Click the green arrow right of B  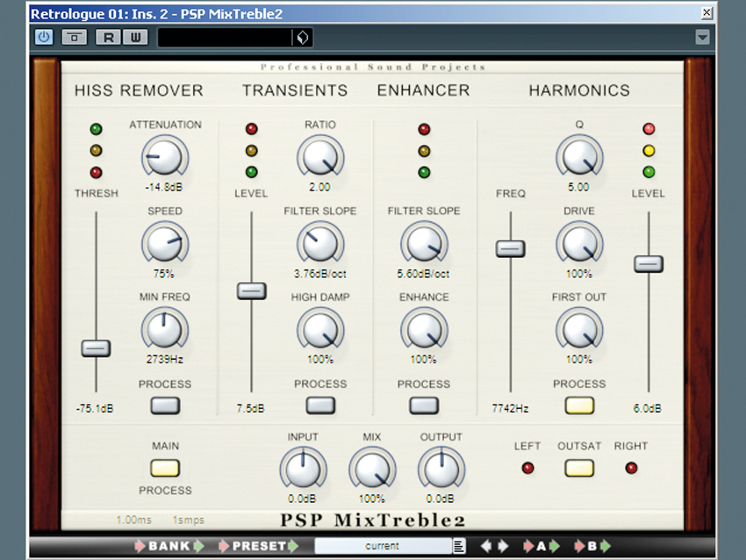click(606, 546)
